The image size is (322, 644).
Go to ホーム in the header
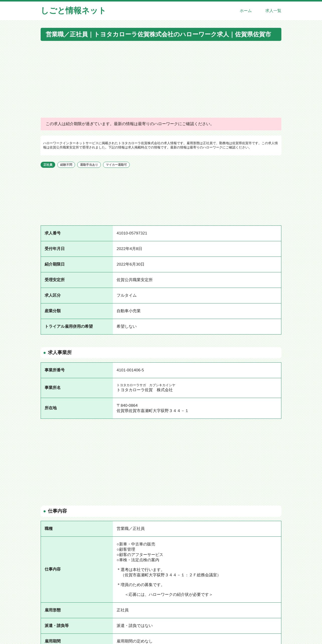[x=246, y=11]
